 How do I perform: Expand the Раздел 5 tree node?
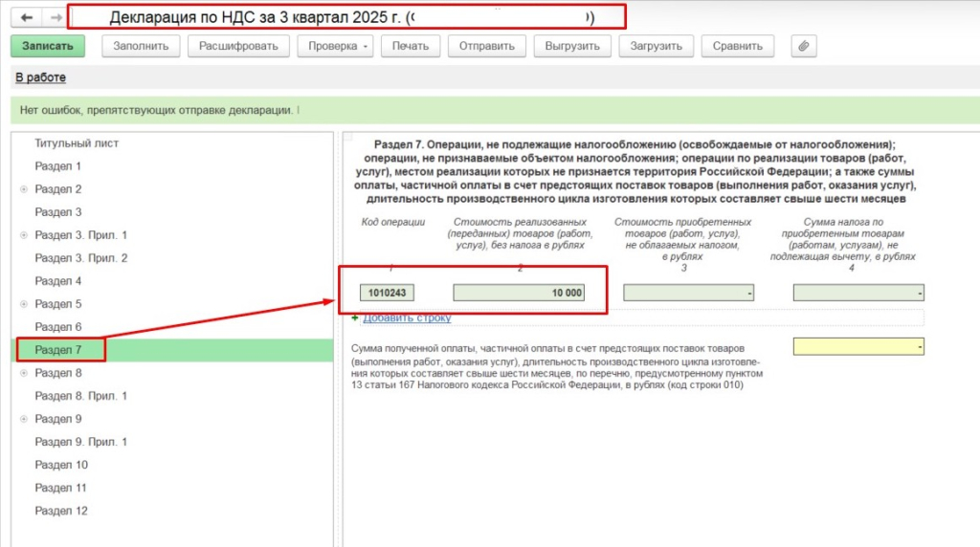tap(24, 304)
